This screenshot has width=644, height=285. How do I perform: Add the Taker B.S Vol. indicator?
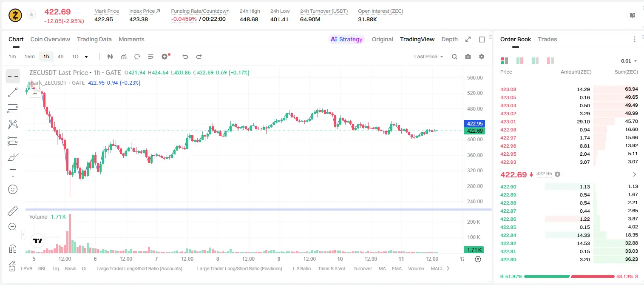coord(332,268)
